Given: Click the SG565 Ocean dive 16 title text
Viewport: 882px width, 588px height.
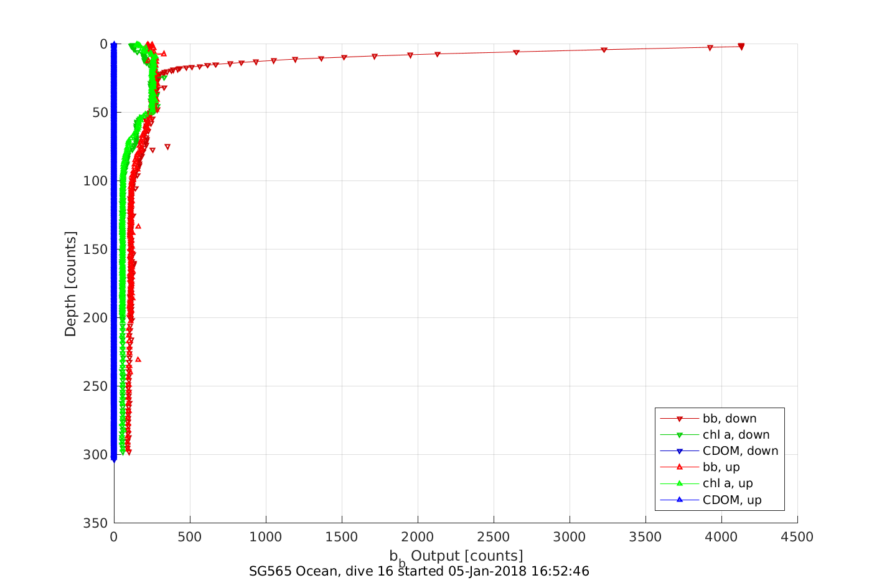Looking at the screenshot, I should (419, 571).
